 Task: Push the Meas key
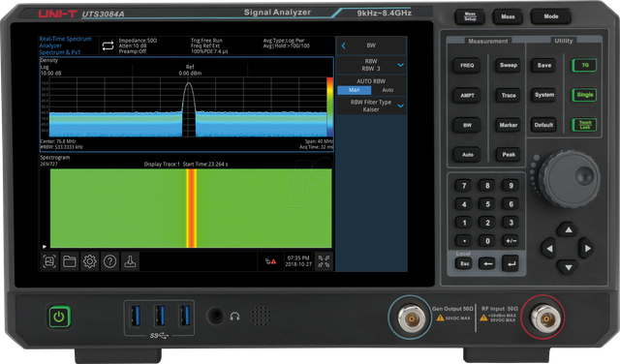point(508,17)
